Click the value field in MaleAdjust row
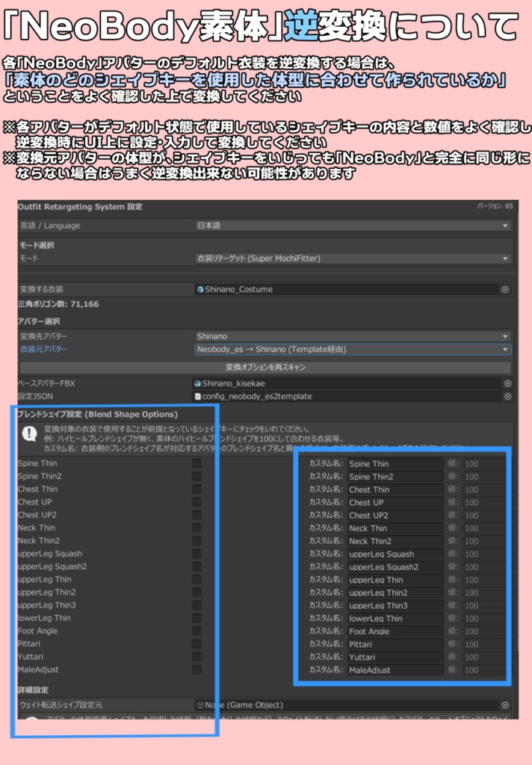The image size is (532, 765). point(483,670)
